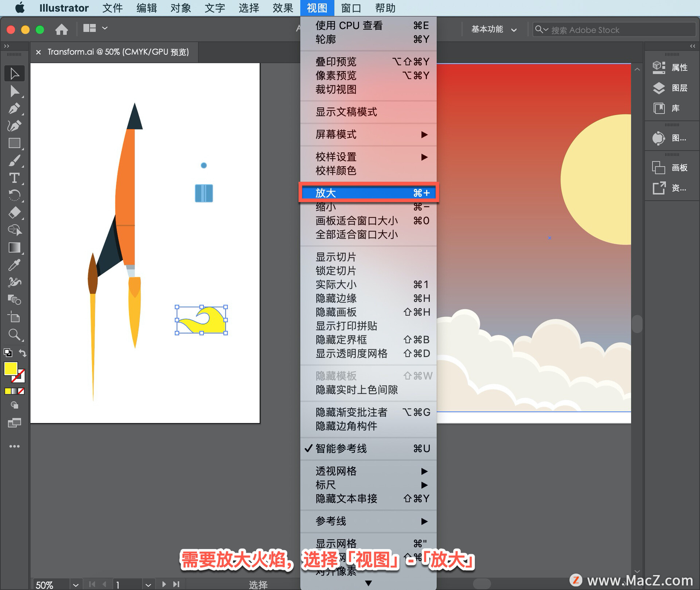The image size is (700, 590).
Task: Toggle 显示透明度网格 transparency grid
Action: point(368,353)
